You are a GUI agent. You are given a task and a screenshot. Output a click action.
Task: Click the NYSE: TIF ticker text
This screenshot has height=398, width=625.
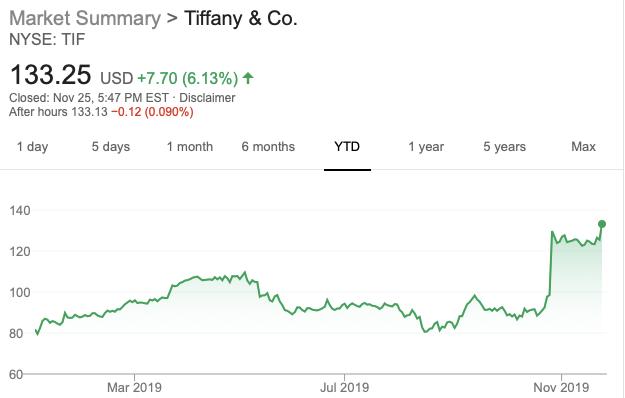47,39
